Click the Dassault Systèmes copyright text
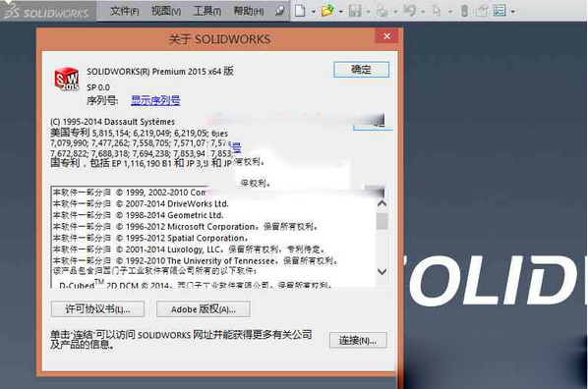The height and width of the screenshot is (389, 588). pos(112,122)
